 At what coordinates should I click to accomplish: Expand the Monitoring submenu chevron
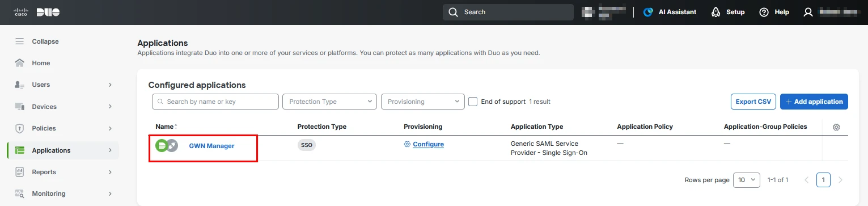[x=110, y=194]
